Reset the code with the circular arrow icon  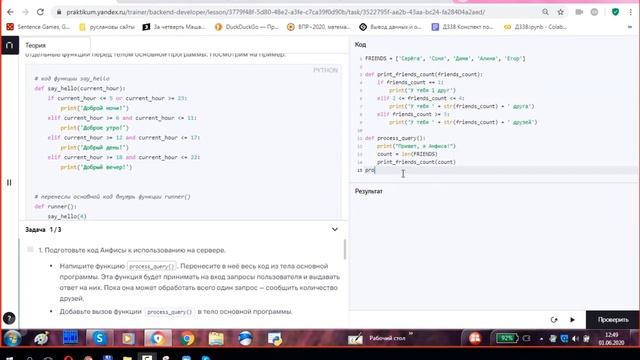554,320
